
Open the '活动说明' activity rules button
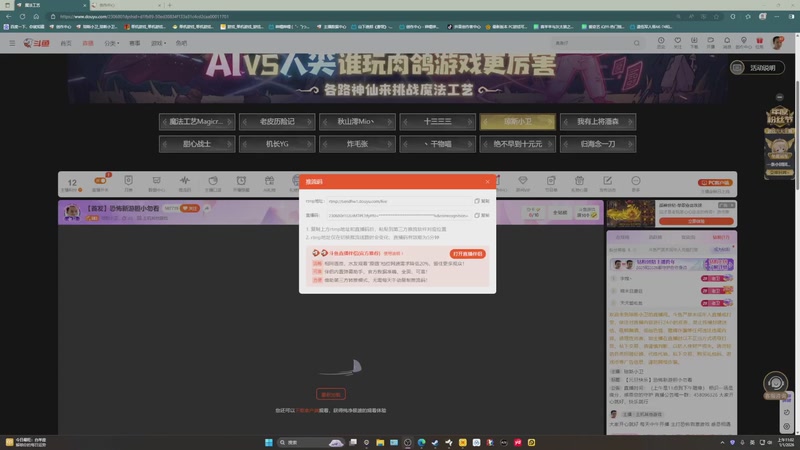point(757,67)
